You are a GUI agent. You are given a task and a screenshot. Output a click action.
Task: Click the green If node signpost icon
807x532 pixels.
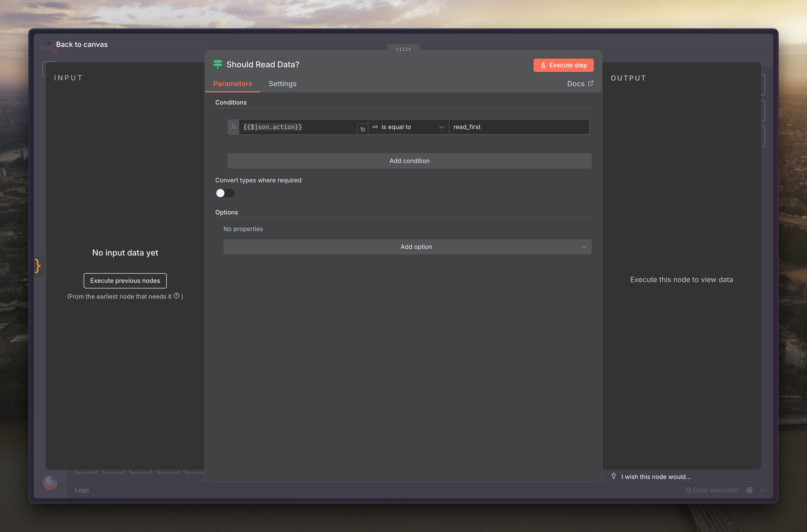218,64
